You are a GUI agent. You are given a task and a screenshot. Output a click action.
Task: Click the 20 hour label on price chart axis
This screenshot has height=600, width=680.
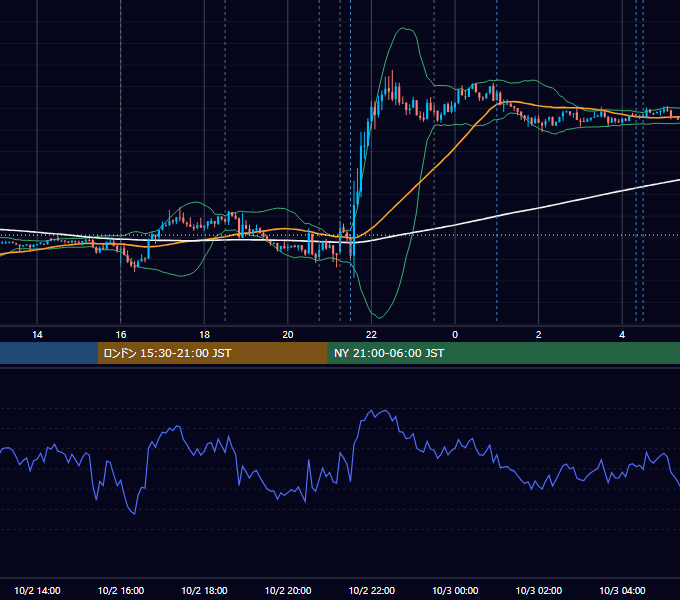(x=288, y=335)
